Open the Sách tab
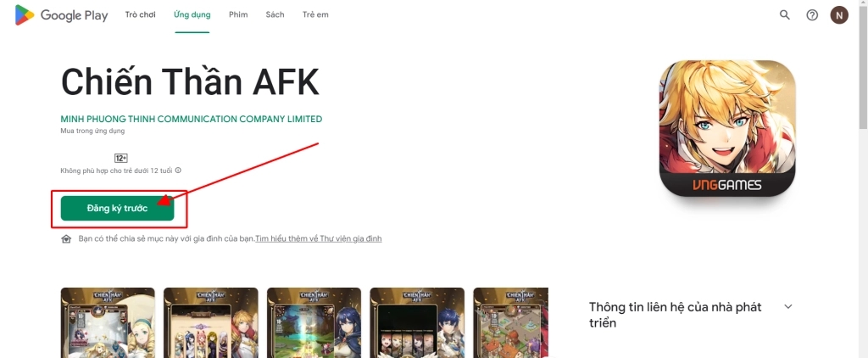The image size is (868, 358). coord(275,15)
